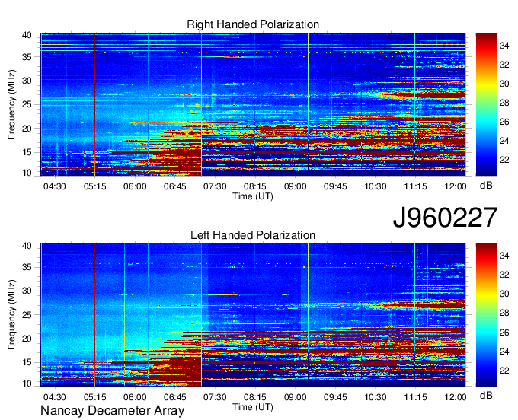Click the vertical marker near 07:15 in upper spectrogram

[202, 104]
